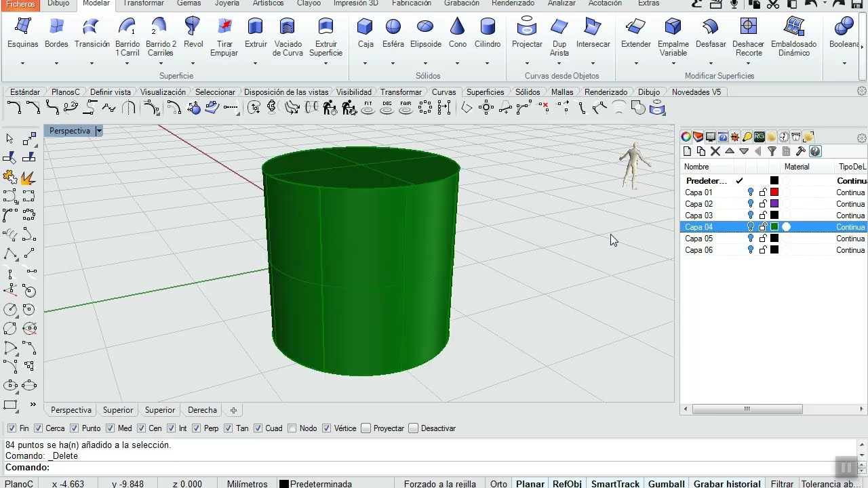Screen dimensions: 868x488
Task: Select the Dup Arista tool
Action: point(559,37)
